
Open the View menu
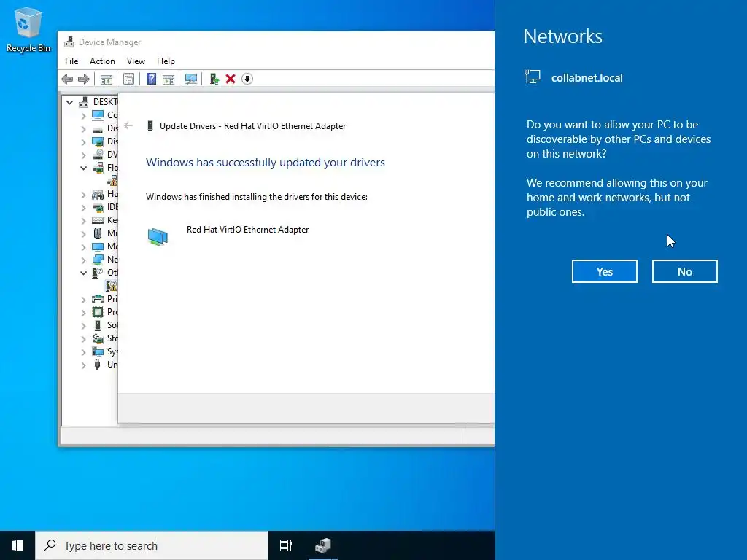[136, 61]
